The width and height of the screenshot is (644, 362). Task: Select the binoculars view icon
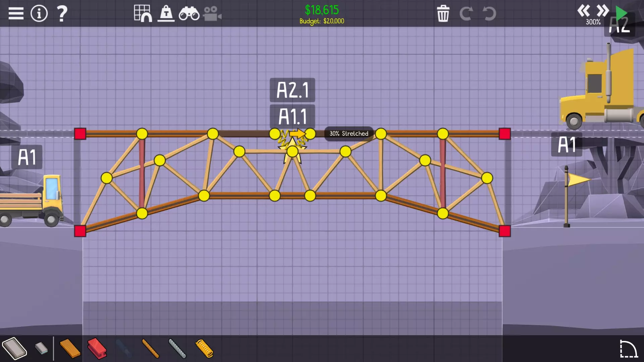click(x=189, y=14)
